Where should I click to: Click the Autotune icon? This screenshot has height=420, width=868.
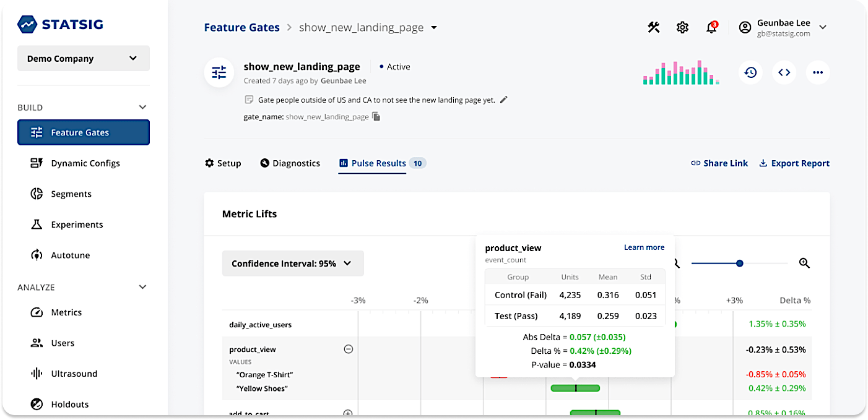[37, 255]
